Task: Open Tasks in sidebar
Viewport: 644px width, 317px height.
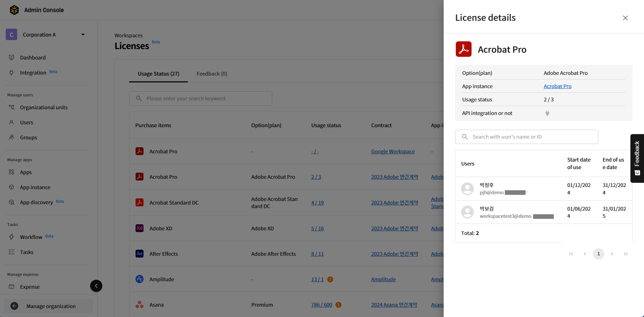Action: point(26,252)
